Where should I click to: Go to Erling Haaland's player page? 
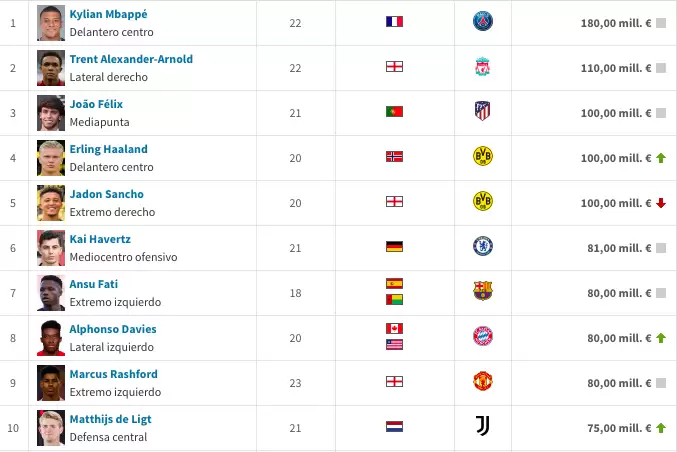(x=108, y=149)
